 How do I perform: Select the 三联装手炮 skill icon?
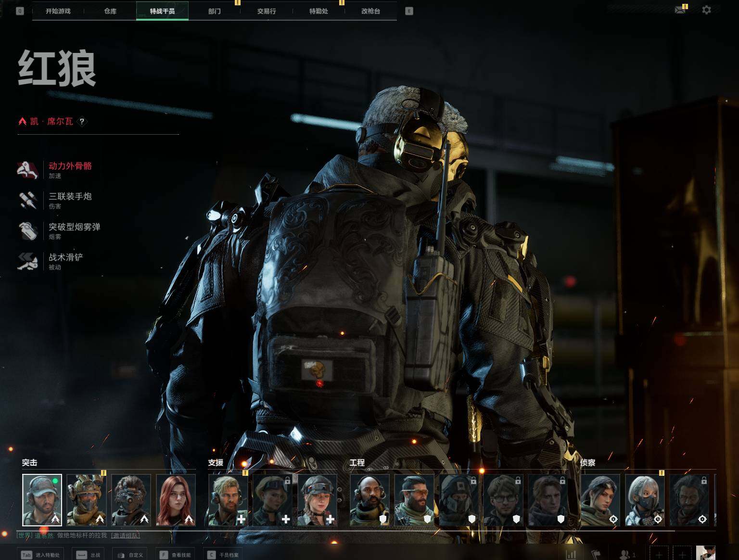point(28,201)
